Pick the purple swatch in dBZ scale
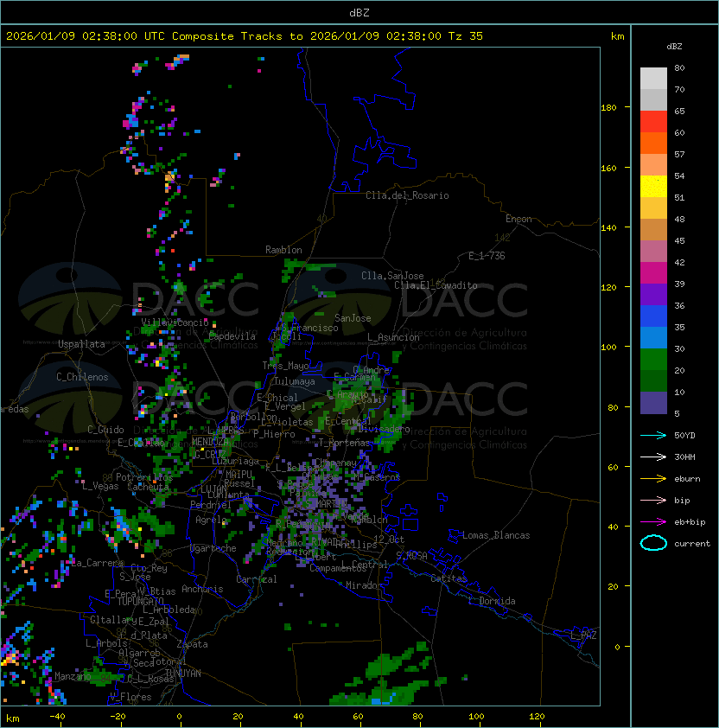Image resolution: width=719 pixels, height=728 pixels. tap(653, 294)
